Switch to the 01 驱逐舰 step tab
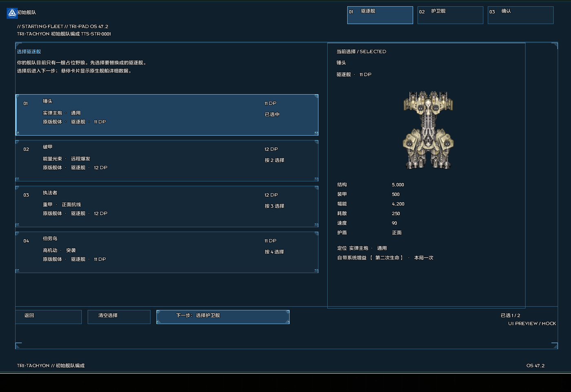571x392 pixels. [x=380, y=15]
